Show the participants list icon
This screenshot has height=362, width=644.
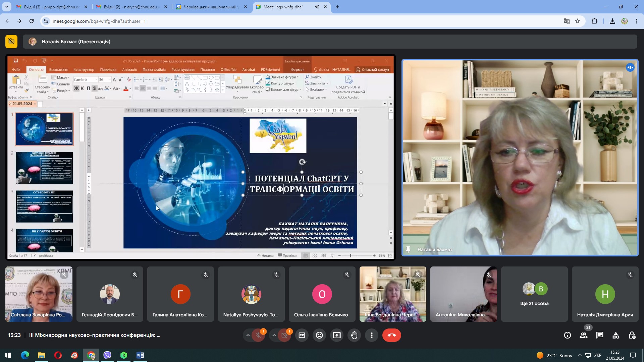[584, 335]
